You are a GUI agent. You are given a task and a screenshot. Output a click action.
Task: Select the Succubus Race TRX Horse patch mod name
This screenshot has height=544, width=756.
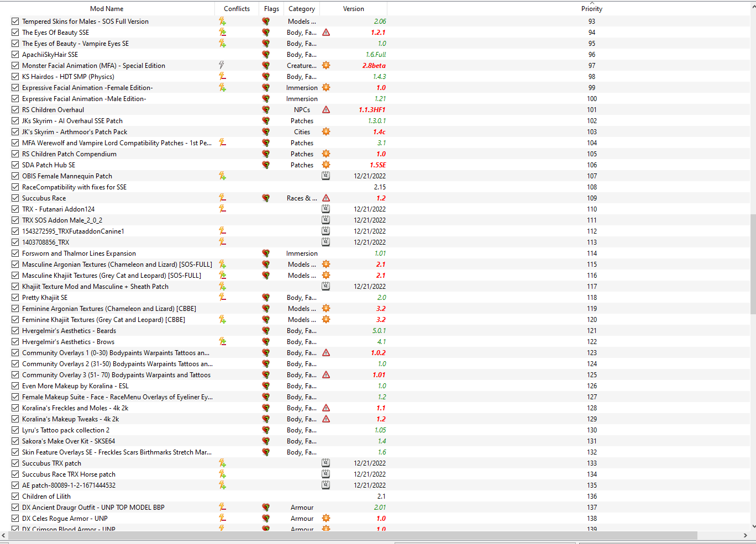(x=69, y=474)
